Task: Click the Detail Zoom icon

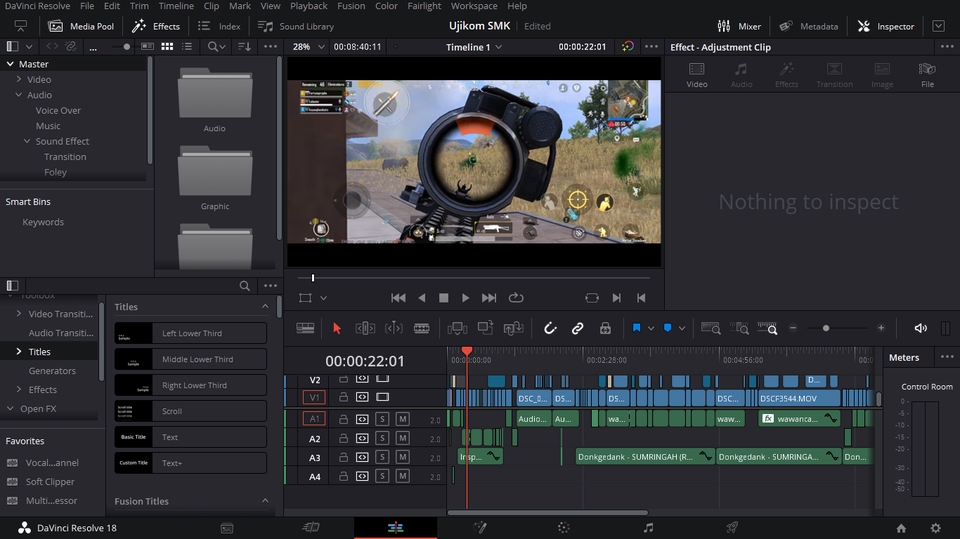Action: coord(740,328)
